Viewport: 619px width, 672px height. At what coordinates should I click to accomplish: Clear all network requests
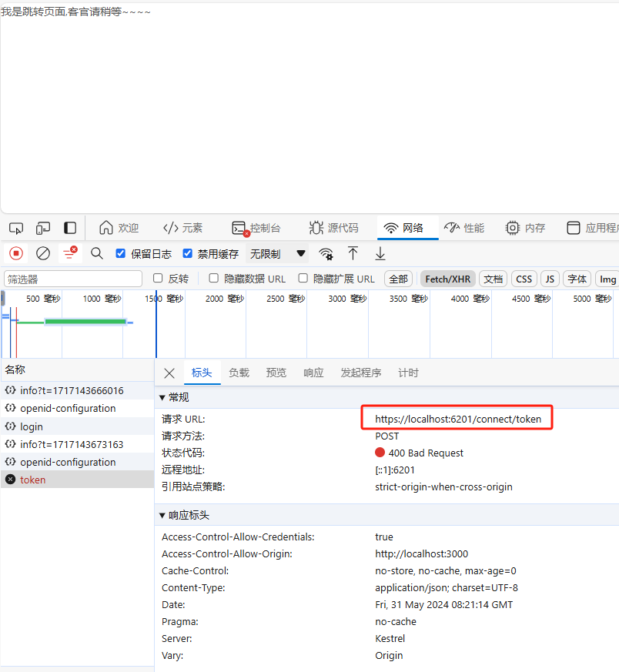[x=42, y=253]
